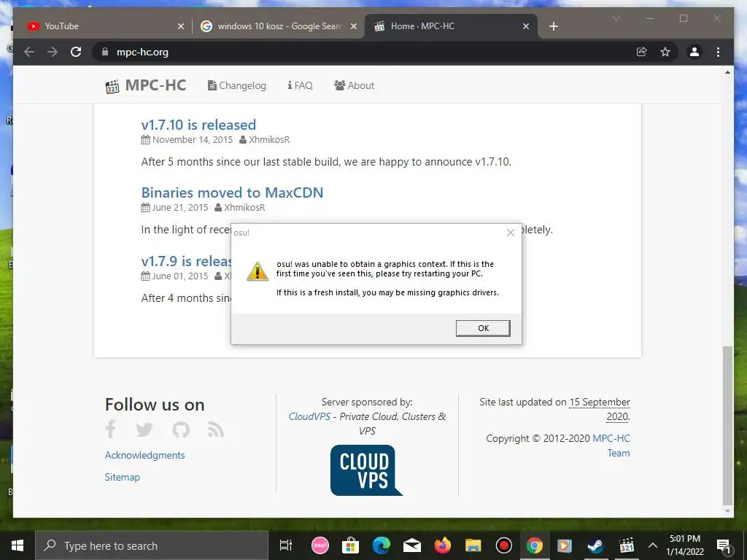This screenshot has width=747, height=560.
Task: Click the warning icon in osu! dialog
Action: point(258,271)
